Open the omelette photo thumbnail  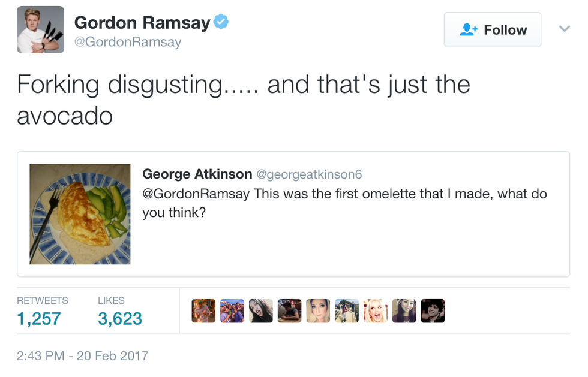click(80, 214)
